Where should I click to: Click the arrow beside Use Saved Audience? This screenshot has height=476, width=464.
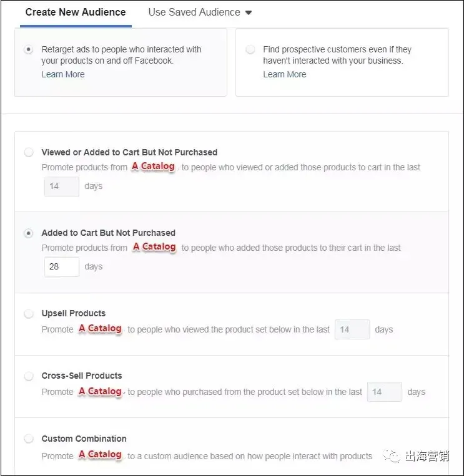click(249, 12)
